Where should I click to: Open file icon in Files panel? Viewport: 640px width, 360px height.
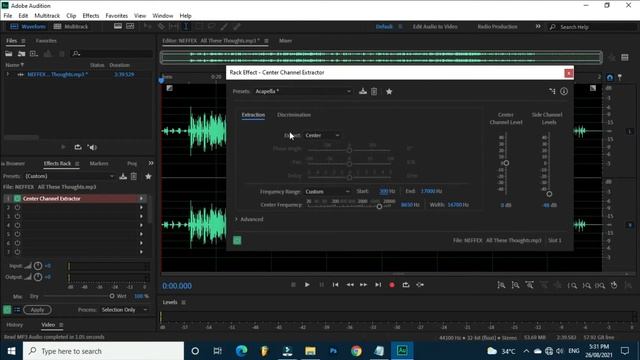pos(9,53)
